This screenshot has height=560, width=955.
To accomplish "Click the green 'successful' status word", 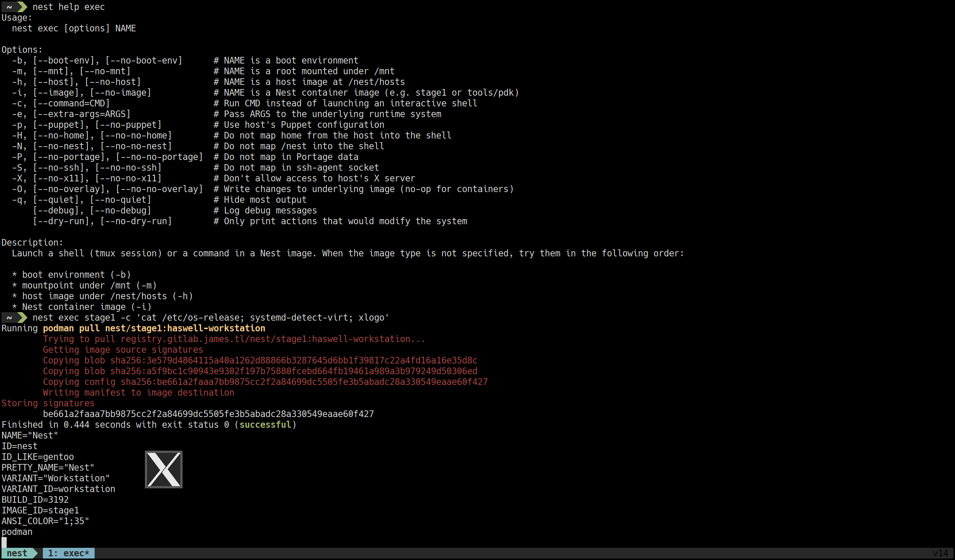I will point(265,425).
